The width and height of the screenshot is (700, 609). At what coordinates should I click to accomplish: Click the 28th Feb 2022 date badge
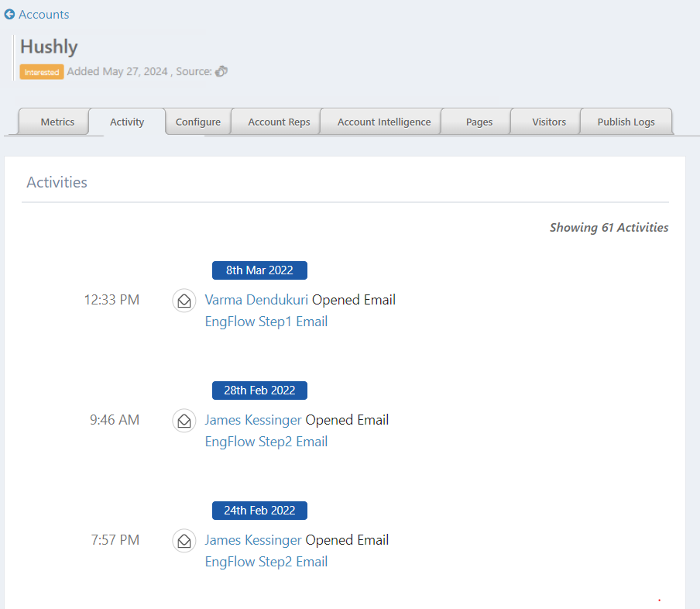[259, 391]
